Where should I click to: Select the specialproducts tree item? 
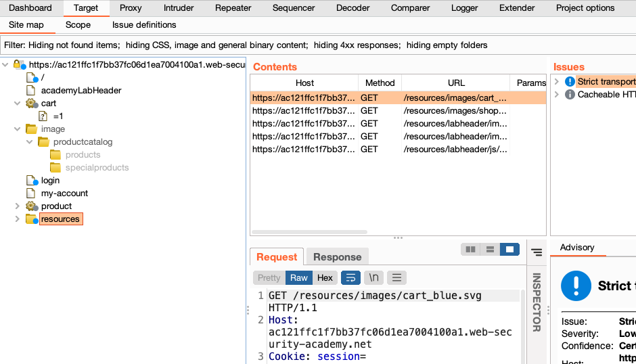pos(97,168)
